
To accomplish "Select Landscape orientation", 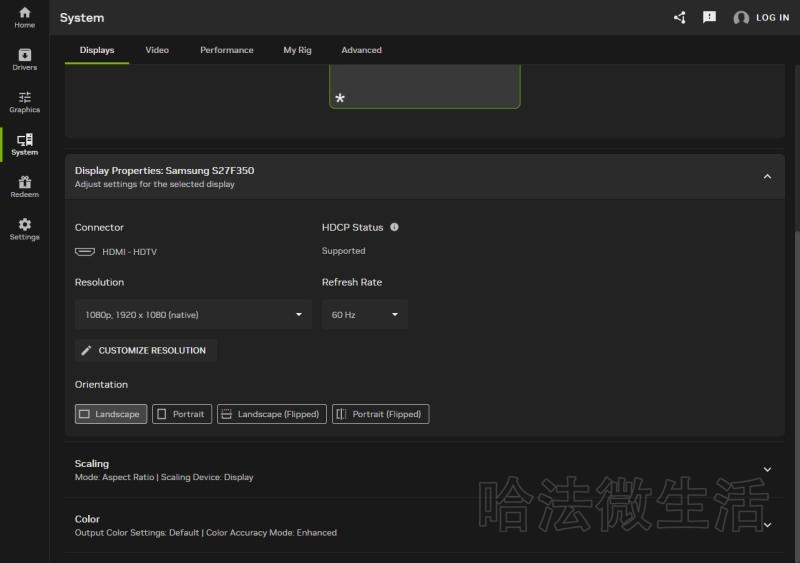I will 111,414.
